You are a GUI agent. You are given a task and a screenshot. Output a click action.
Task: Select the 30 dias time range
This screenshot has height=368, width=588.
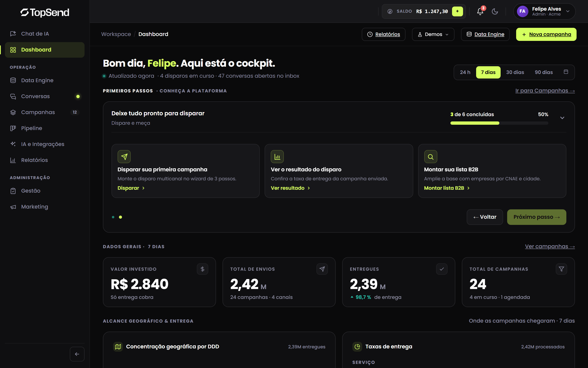[515, 72]
